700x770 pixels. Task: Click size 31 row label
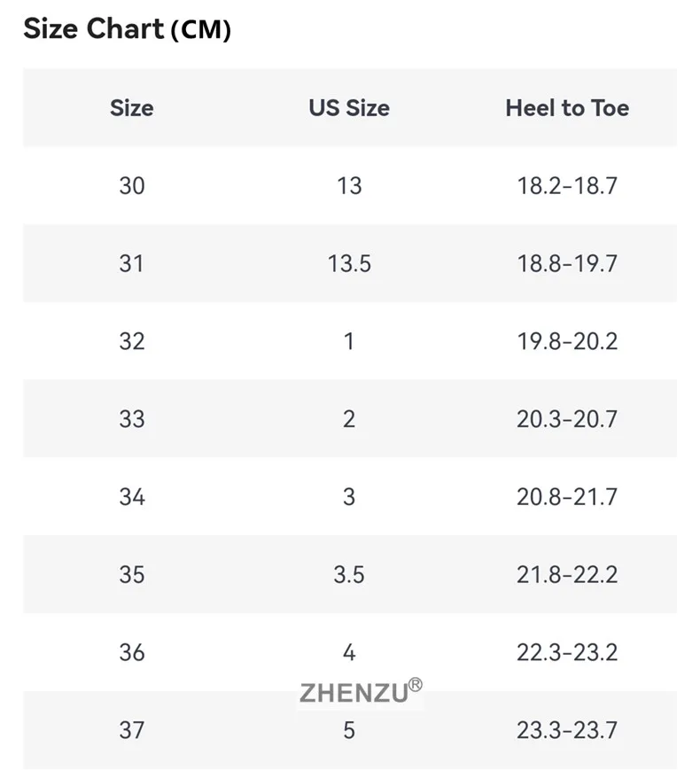[x=132, y=264]
